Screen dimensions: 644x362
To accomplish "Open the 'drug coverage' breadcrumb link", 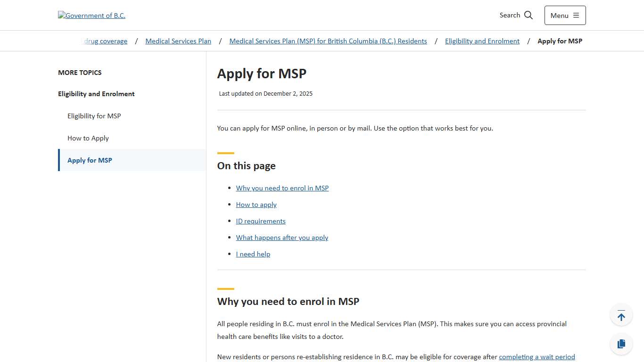I will tap(105, 41).
